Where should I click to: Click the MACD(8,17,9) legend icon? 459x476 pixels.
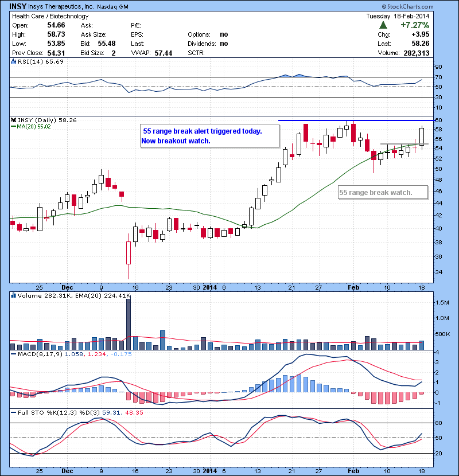14,355
